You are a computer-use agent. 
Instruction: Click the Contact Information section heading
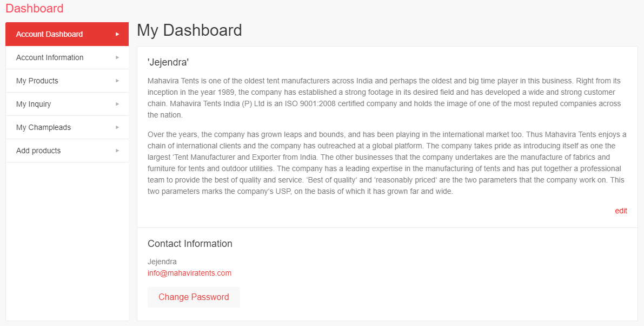190,244
